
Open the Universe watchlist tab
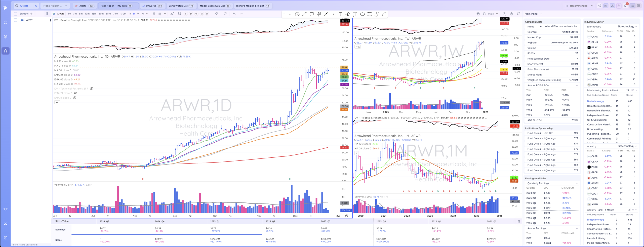tap(152, 6)
